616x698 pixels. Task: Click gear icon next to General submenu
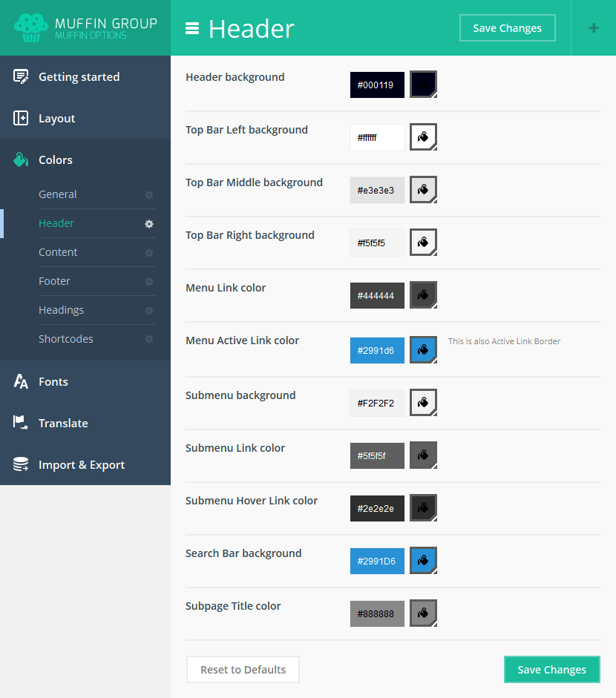coord(149,194)
